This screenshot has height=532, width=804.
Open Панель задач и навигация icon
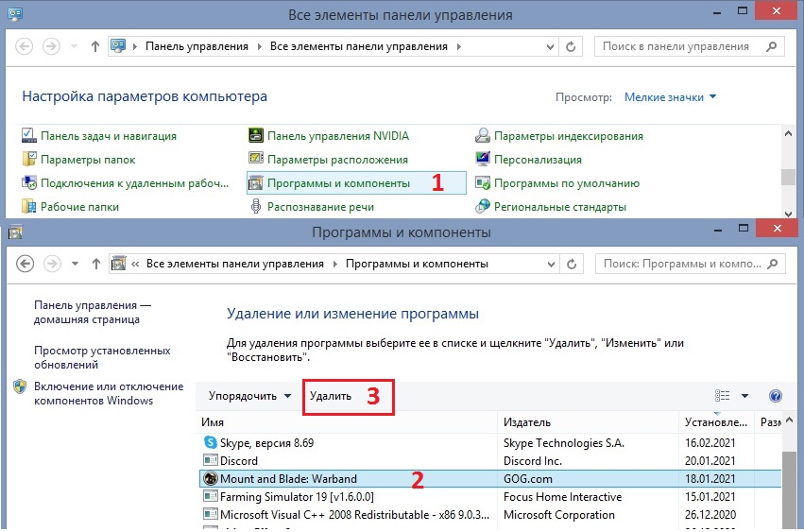(27, 136)
